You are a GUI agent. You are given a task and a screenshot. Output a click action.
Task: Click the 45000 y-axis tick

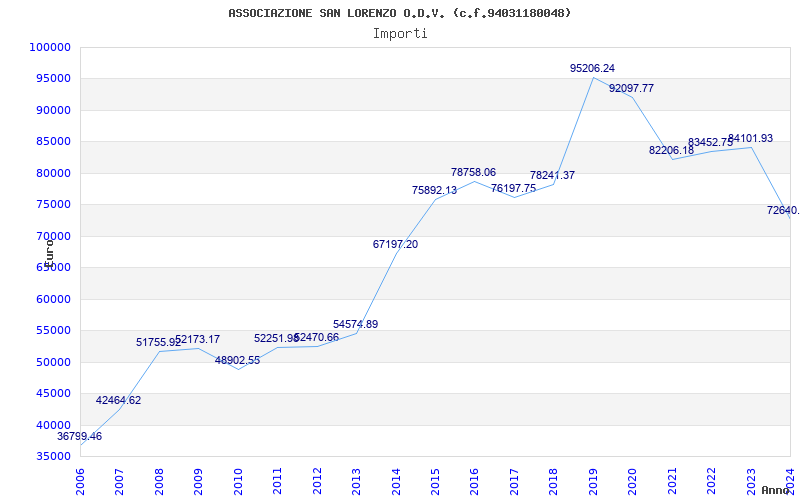point(53,393)
